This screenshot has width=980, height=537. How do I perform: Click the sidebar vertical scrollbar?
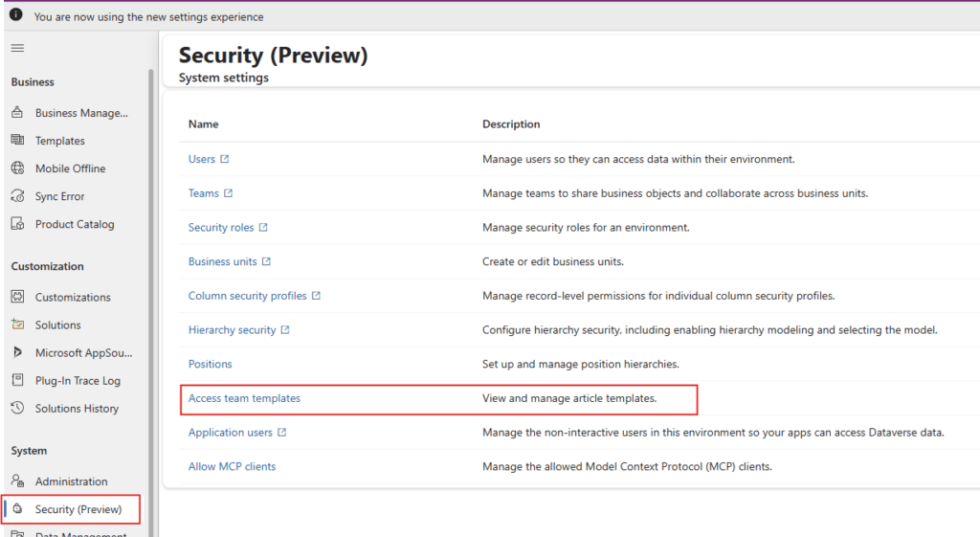point(149,287)
